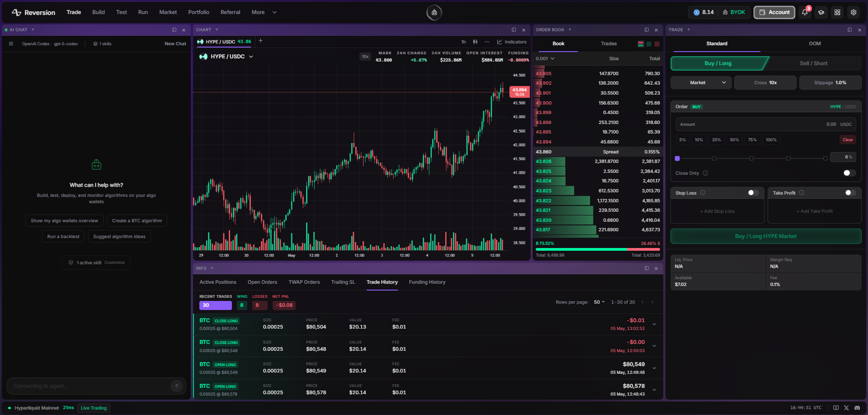This screenshot has height=415, width=868.
Task: Open the Build menu
Action: point(99,12)
